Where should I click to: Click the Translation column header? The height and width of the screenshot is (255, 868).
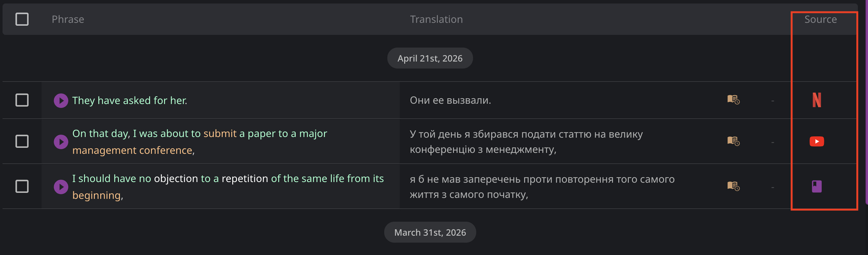tap(436, 19)
